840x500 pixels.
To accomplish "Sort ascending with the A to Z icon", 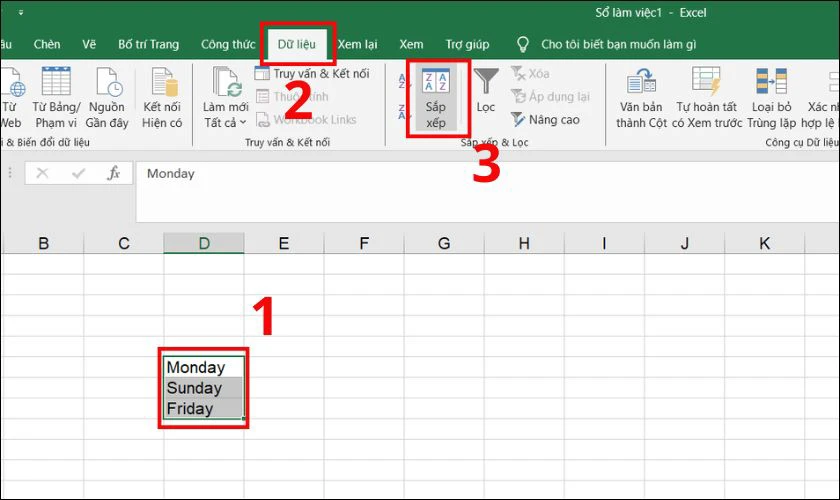I will point(404,81).
